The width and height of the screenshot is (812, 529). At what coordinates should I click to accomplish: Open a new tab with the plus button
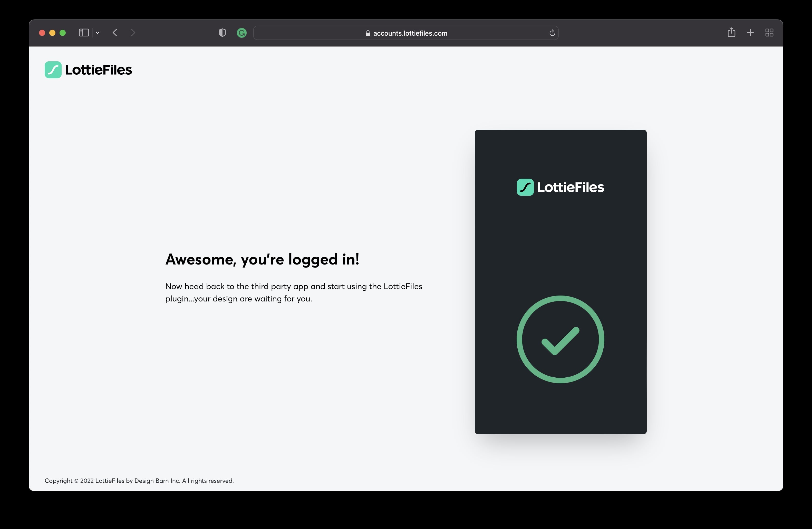750,33
